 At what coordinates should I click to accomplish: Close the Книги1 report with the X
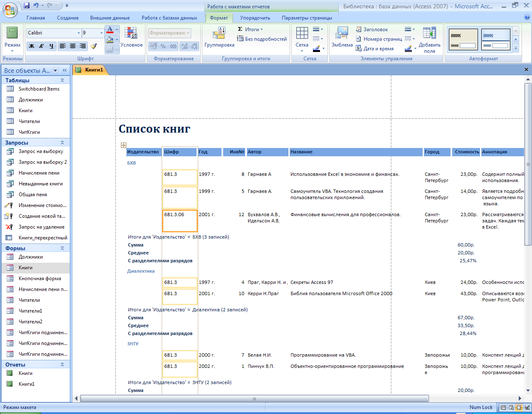point(526,69)
